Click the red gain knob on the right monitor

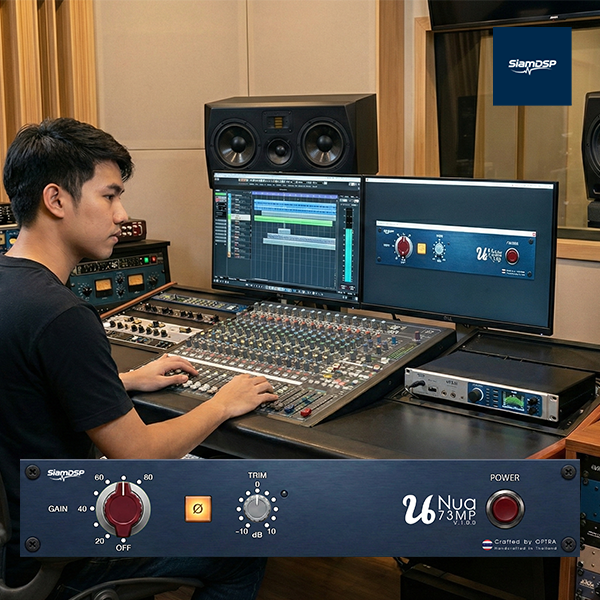click(x=403, y=247)
